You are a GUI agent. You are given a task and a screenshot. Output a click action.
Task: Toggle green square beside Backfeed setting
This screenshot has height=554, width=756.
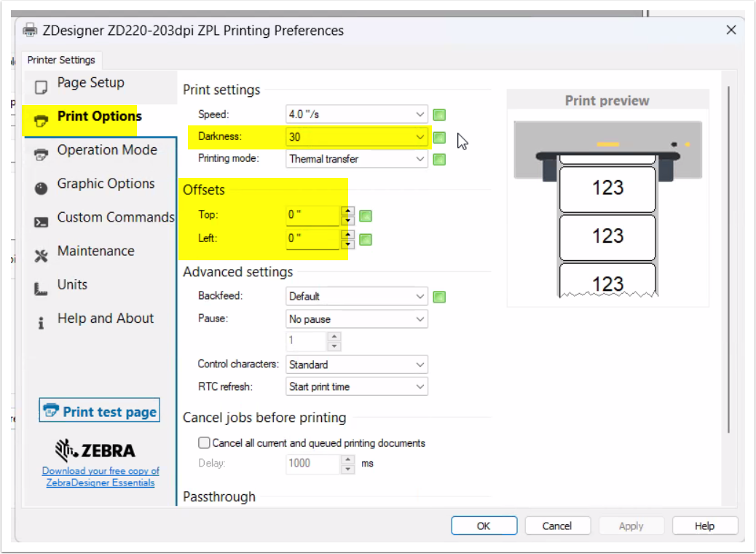click(x=439, y=297)
